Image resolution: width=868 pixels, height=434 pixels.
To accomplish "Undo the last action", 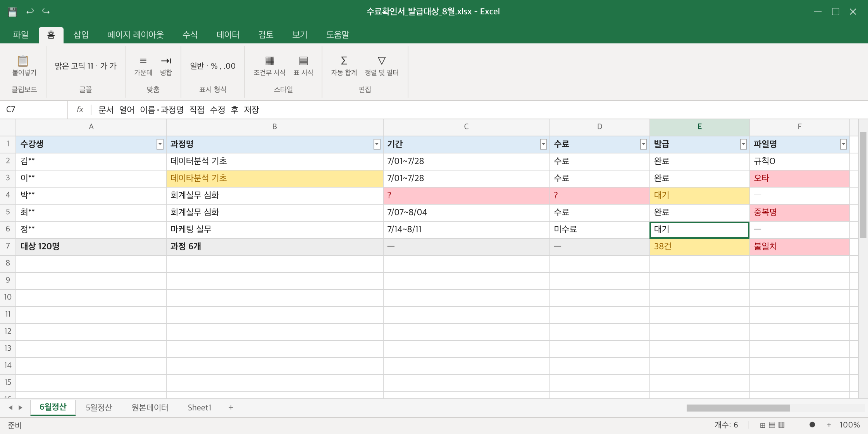I will pos(30,12).
